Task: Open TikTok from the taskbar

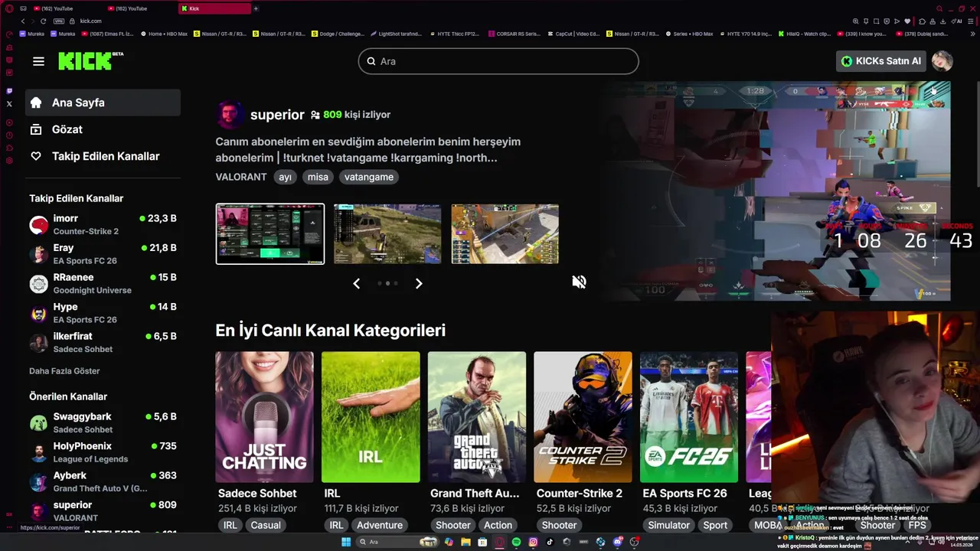Action: (x=550, y=542)
